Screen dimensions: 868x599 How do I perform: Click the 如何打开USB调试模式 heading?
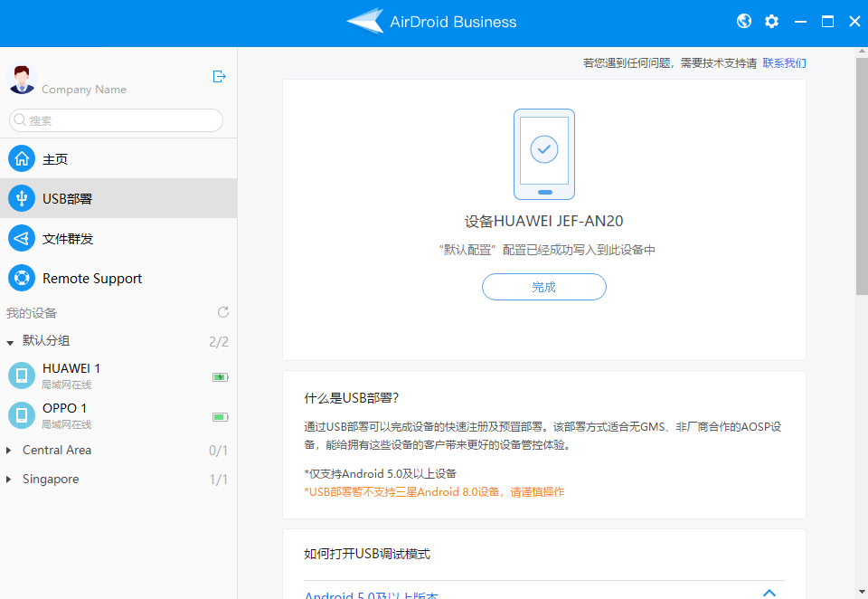point(367,554)
